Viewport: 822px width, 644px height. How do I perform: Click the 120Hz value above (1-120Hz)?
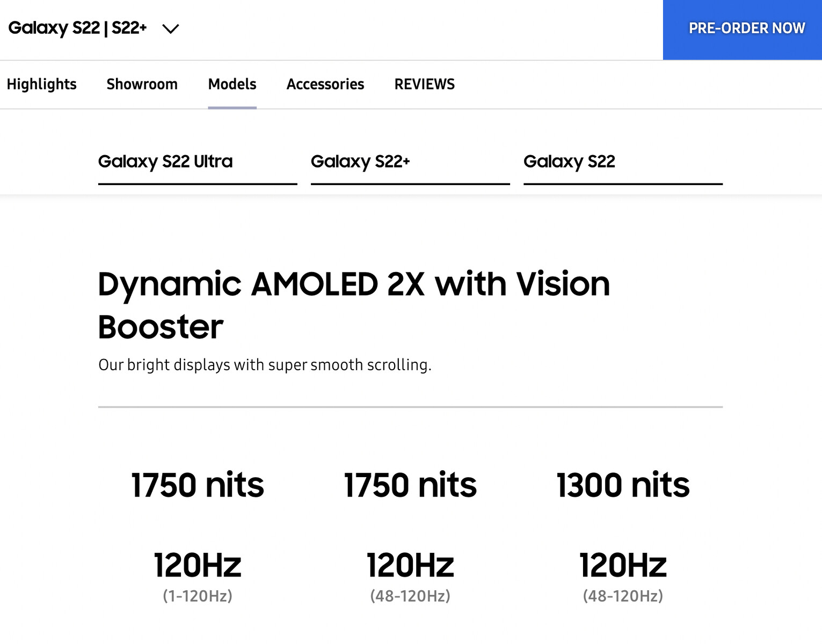click(x=198, y=565)
